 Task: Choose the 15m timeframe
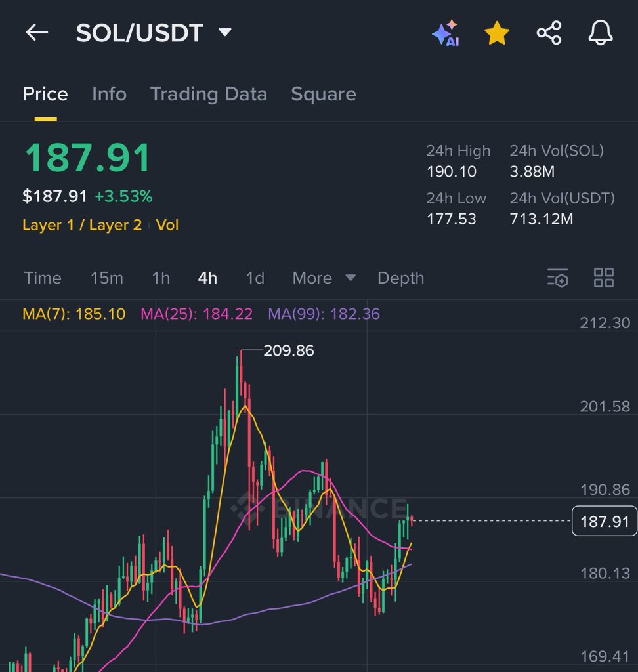[107, 278]
